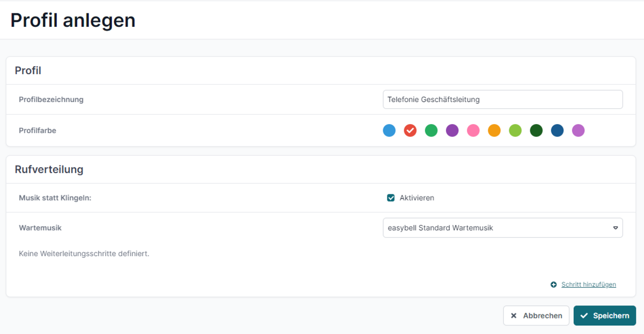
Task: Pick the light violet profile color
Action: 578,130
